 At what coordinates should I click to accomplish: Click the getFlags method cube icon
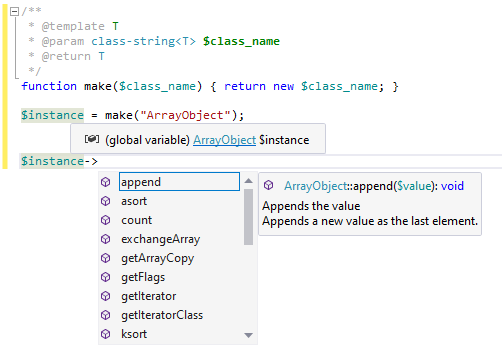[106, 277]
